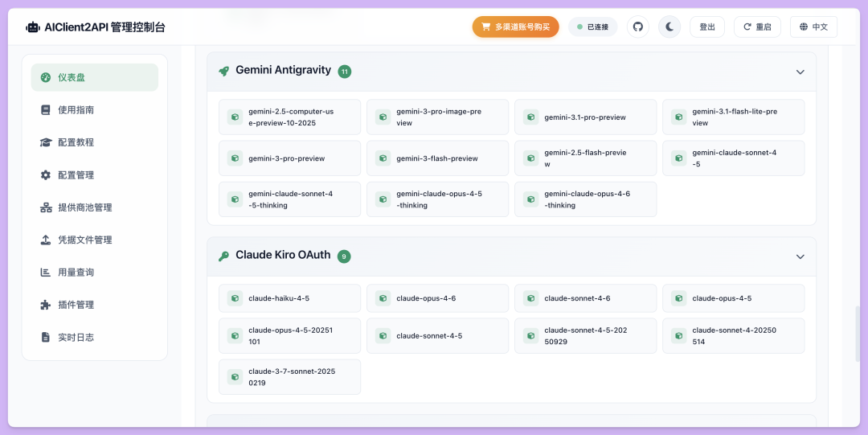Click the rocket icon beside Gemini Antigravity
The height and width of the screenshot is (435, 868).
[x=223, y=71]
